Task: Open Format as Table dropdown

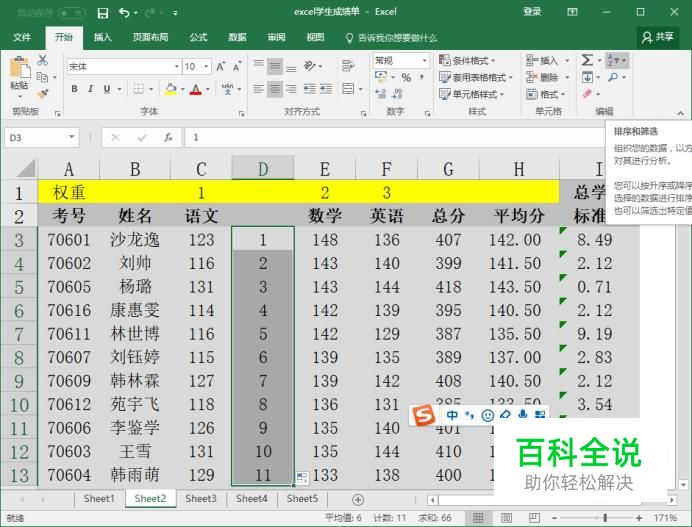Action: [476, 78]
